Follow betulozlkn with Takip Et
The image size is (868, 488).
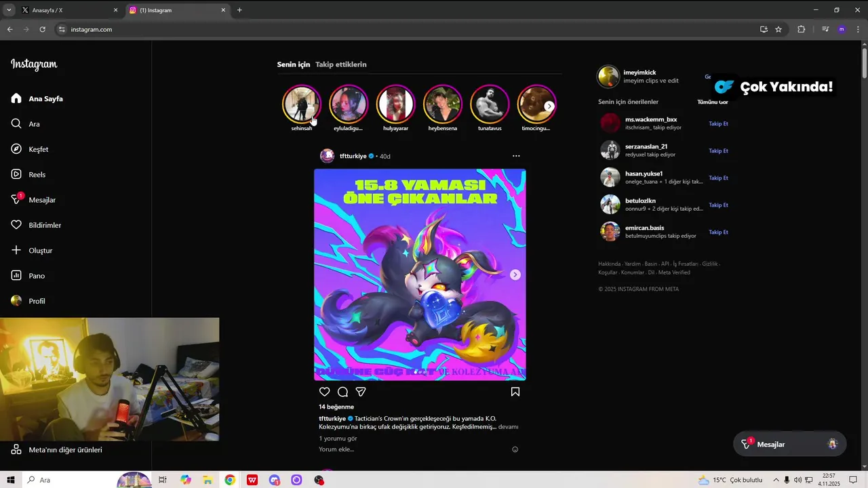[x=718, y=205]
